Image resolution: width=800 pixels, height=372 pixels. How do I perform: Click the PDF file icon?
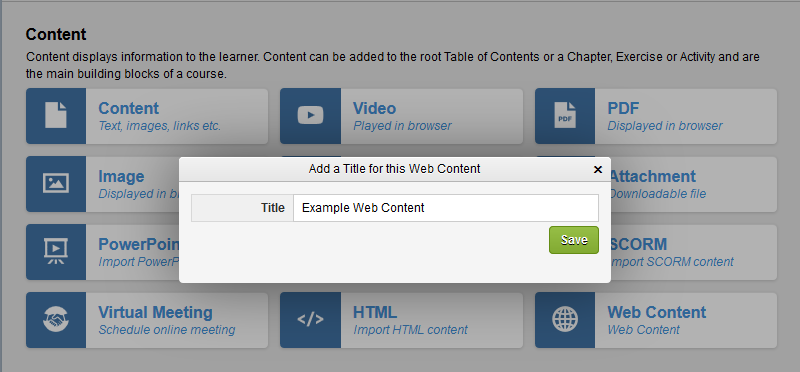pos(565,115)
